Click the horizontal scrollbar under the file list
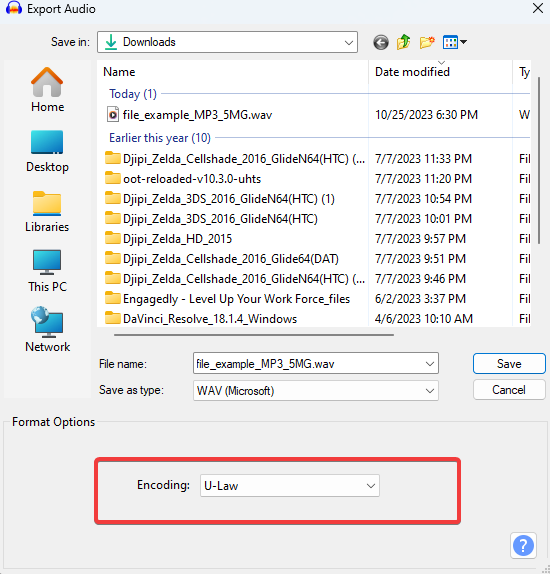 tap(254, 335)
